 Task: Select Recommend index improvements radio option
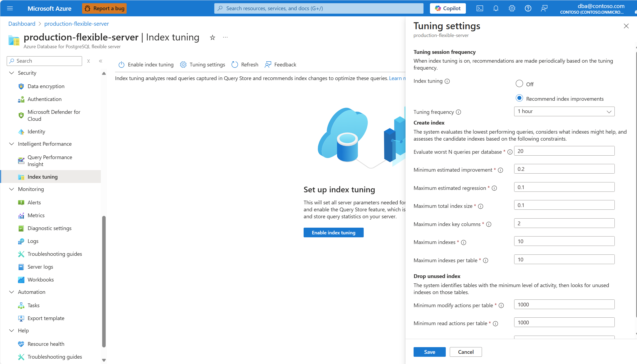click(519, 98)
